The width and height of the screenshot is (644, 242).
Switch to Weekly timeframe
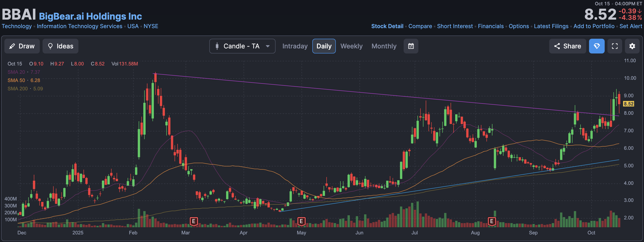click(351, 46)
